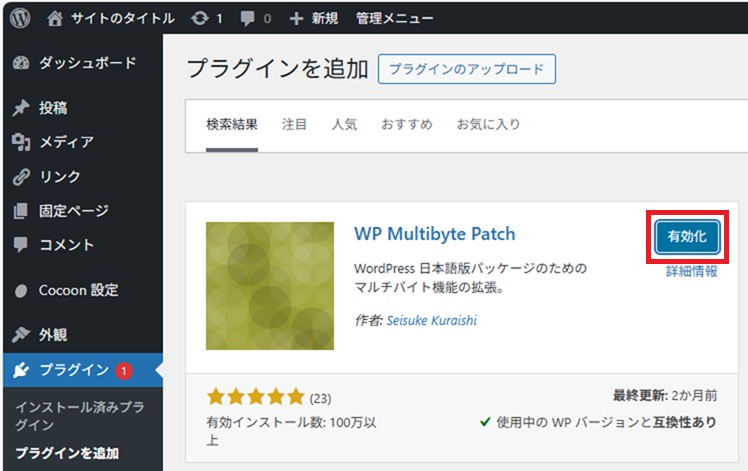Go to ダッシュボード in sidebar
The width and height of the screenshot is (748, 471).
(x=88, y=63)
